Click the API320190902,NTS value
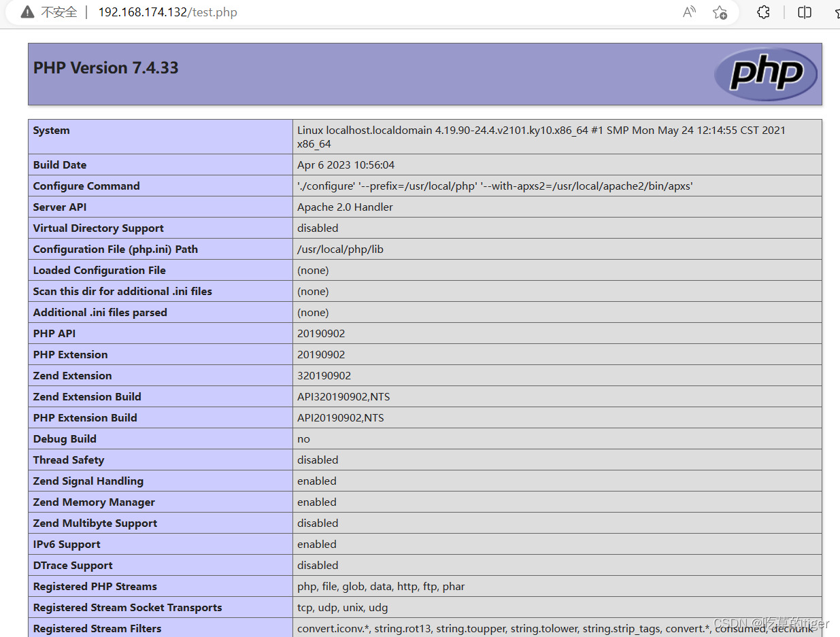This screenshot has width=840, height=637. [343, 396]
